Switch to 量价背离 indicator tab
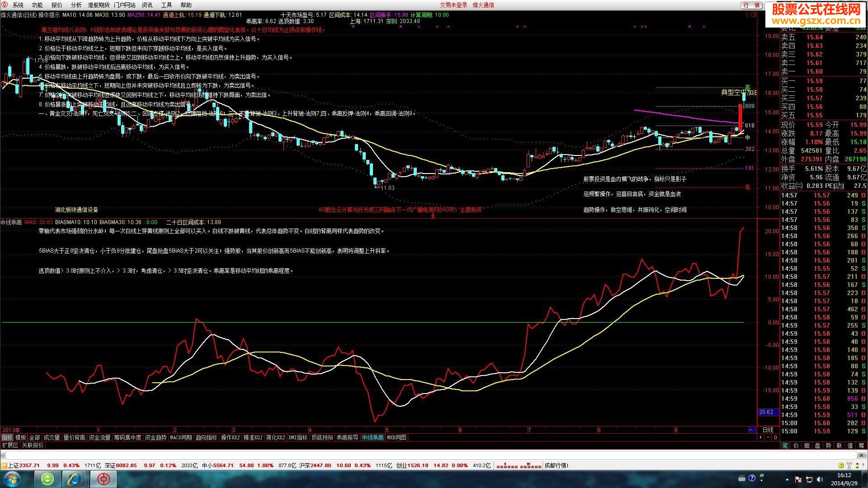This screenshot has width=868, height=488. 74,437
